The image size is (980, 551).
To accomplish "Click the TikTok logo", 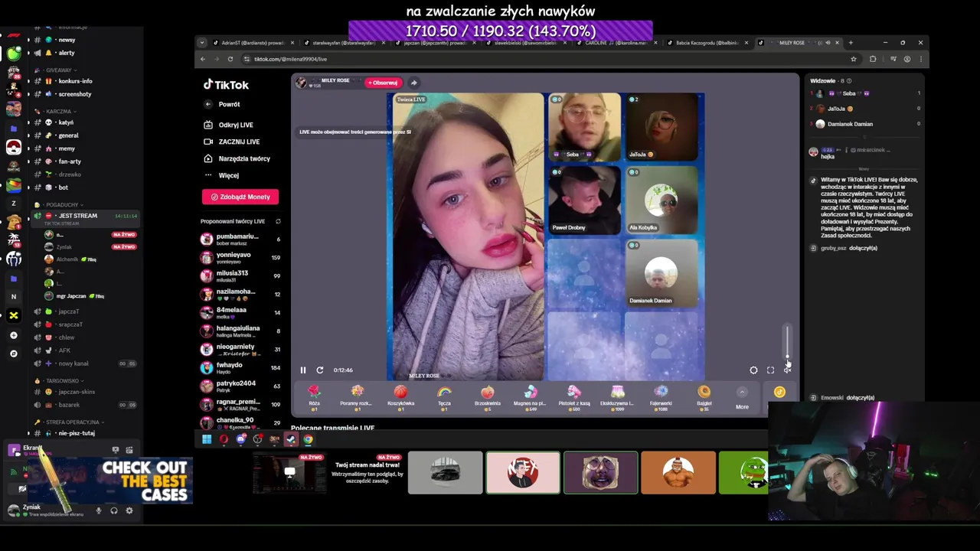I will [x=226, y=85].
